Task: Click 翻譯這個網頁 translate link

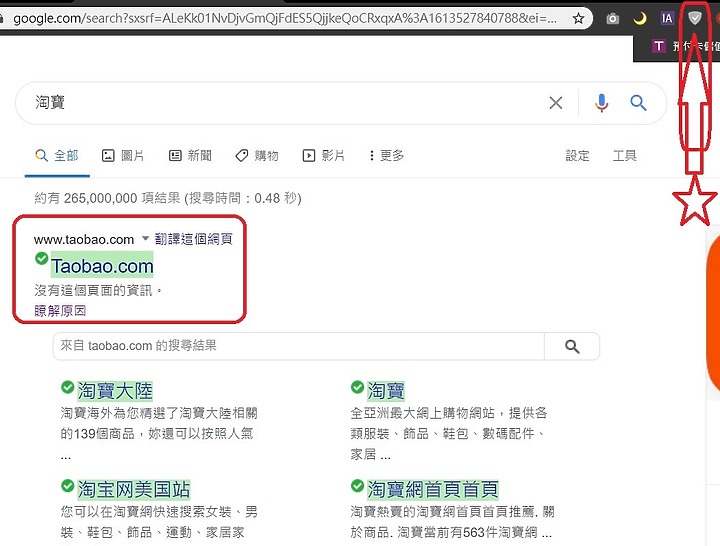Action: pos(193,239)
